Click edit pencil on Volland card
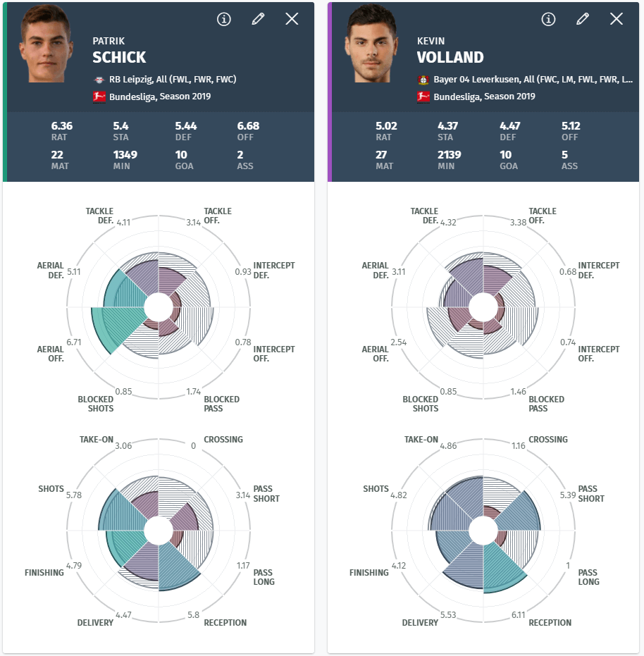This screenshot has width=644, height=656. [583, 19]
